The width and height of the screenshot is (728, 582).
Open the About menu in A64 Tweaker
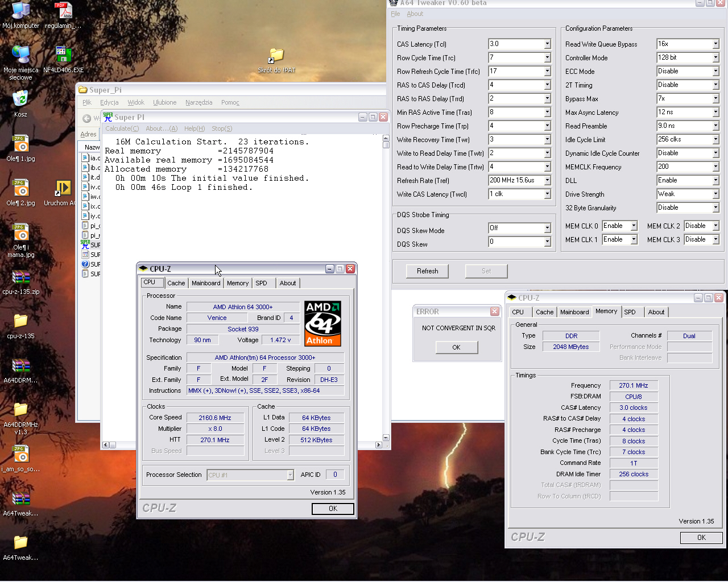pyautogui.click(x=415, y=14)
